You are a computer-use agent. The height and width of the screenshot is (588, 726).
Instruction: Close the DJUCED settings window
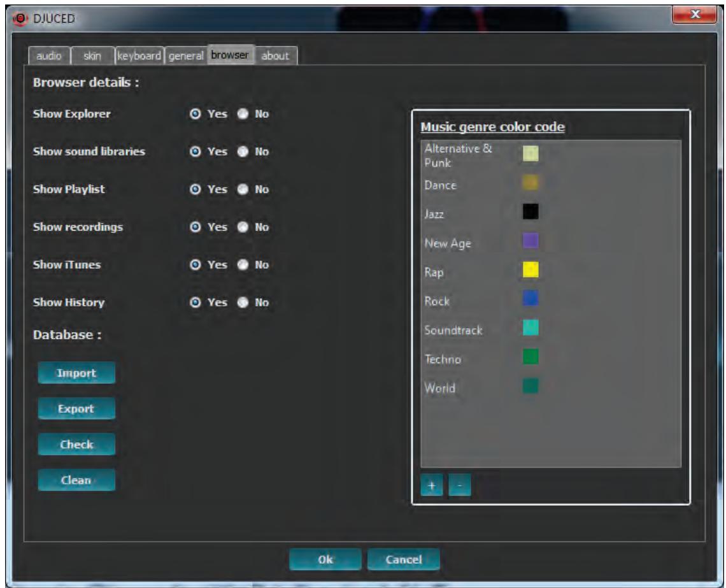695,15
